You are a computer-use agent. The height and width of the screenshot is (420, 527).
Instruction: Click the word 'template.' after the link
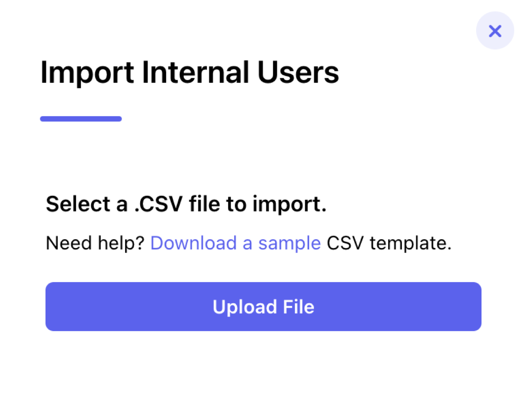410,244
